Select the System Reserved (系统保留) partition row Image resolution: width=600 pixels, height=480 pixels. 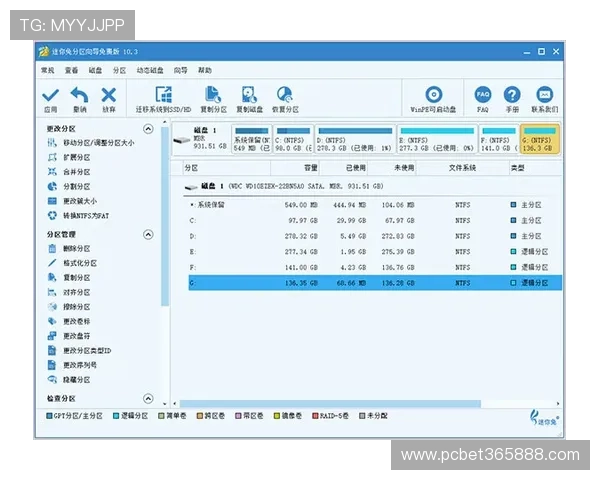coord(375,205)
